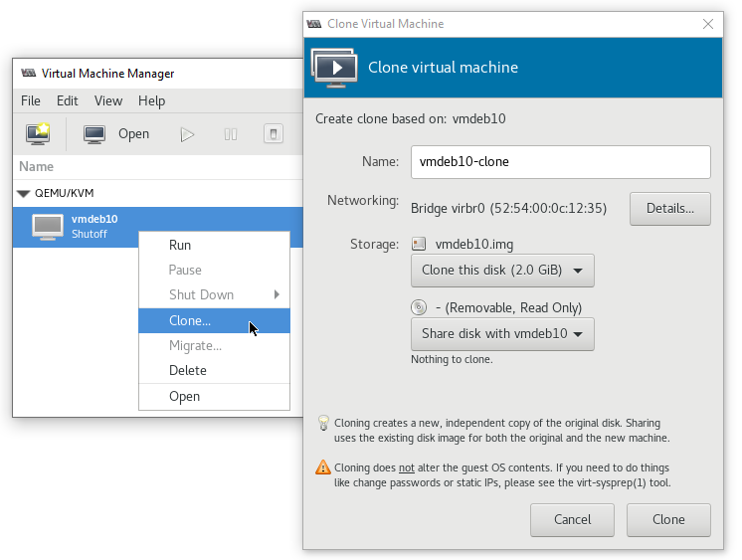The height and width of the screenshot is (560, 742).
Task: Choose Pause in the context menu
Action: coord(215,270)
